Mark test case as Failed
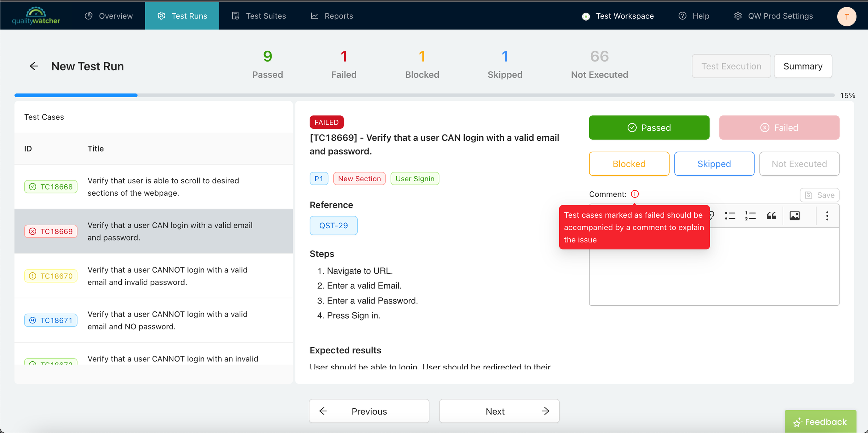Screen dimensions: 868x433 [x=779, y=127]
